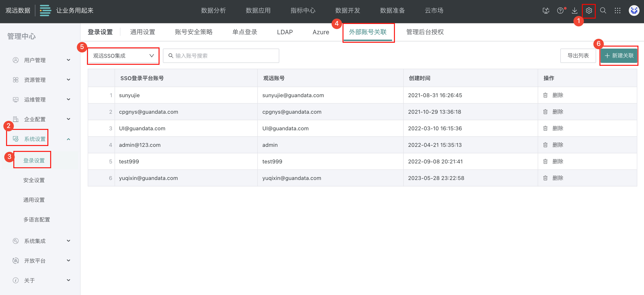Open the settings gear icon in top bar

coord(589,11)
